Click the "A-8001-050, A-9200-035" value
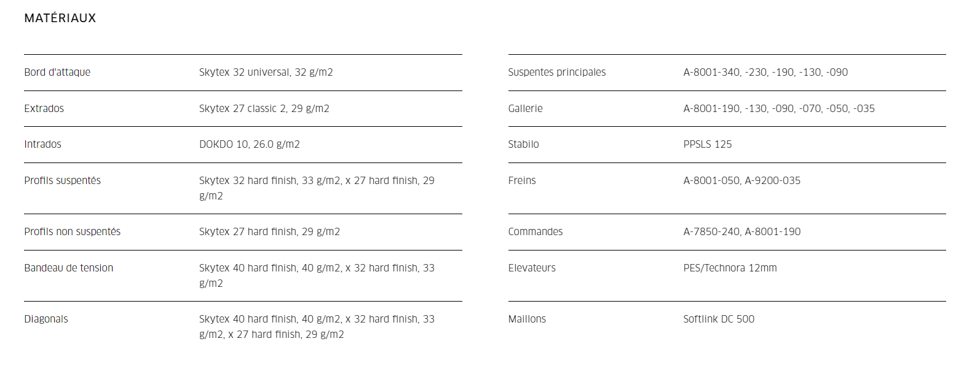Image resolution: width=980 pixels, height=373 pixels. coord(741,180)
